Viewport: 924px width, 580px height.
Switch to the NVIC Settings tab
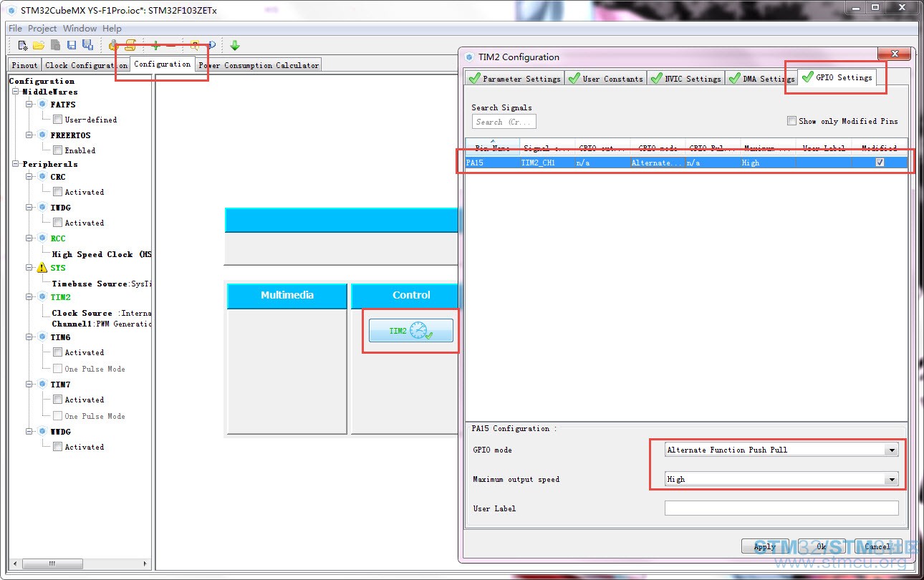click(686, 78)
